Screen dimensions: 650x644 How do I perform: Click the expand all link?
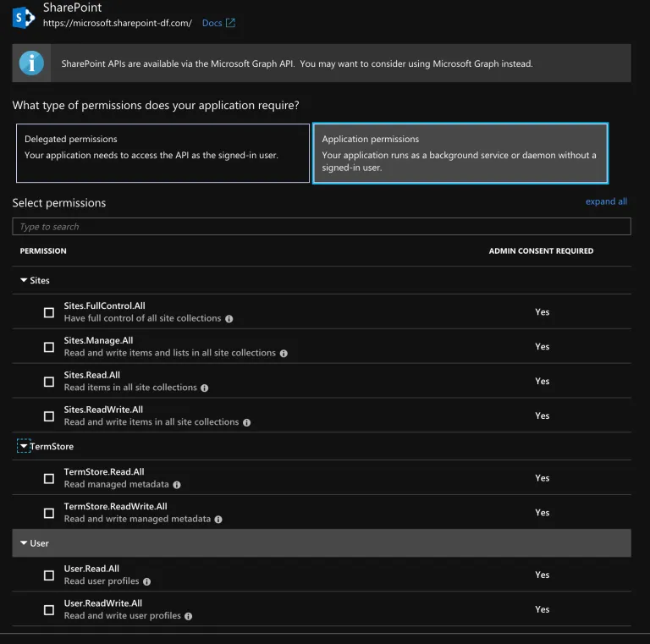606,201
